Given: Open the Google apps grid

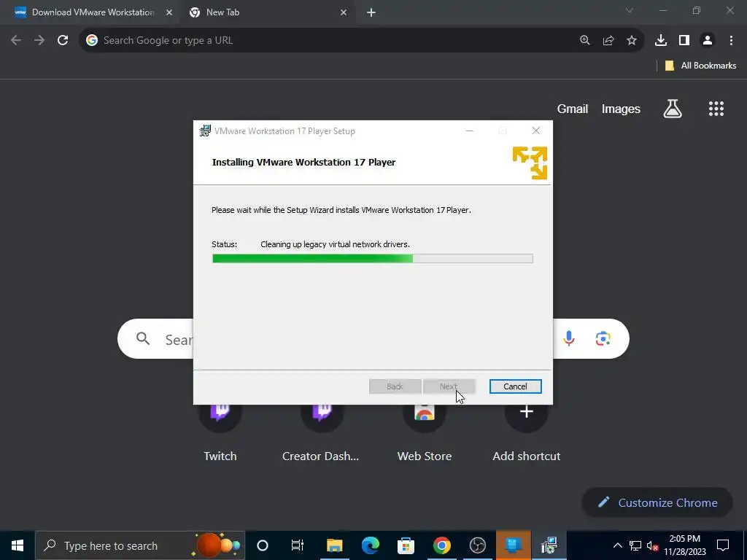Looking at the screenshot, I should tap(716, 109).
